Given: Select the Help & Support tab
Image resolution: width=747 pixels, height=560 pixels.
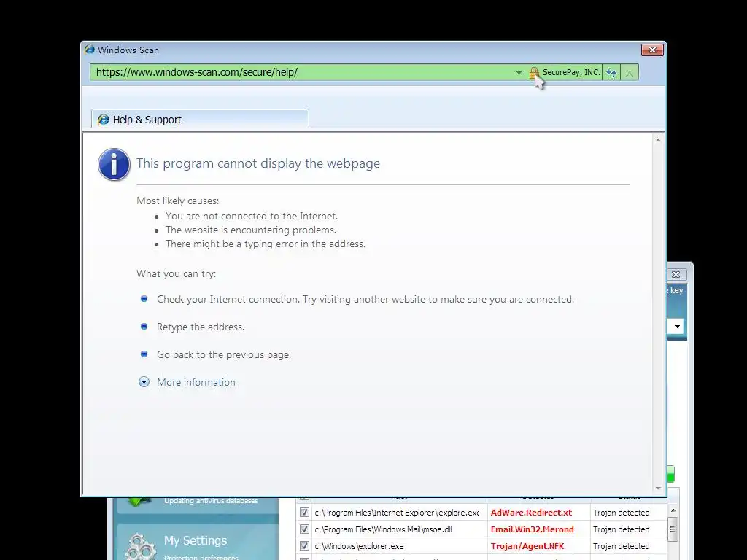Looking at the screenshot, I should 200,120.
